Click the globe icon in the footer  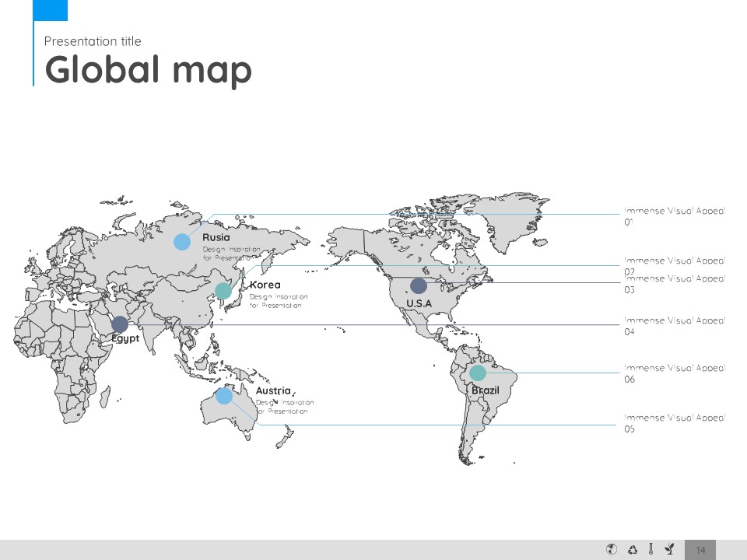coord(612,550)
